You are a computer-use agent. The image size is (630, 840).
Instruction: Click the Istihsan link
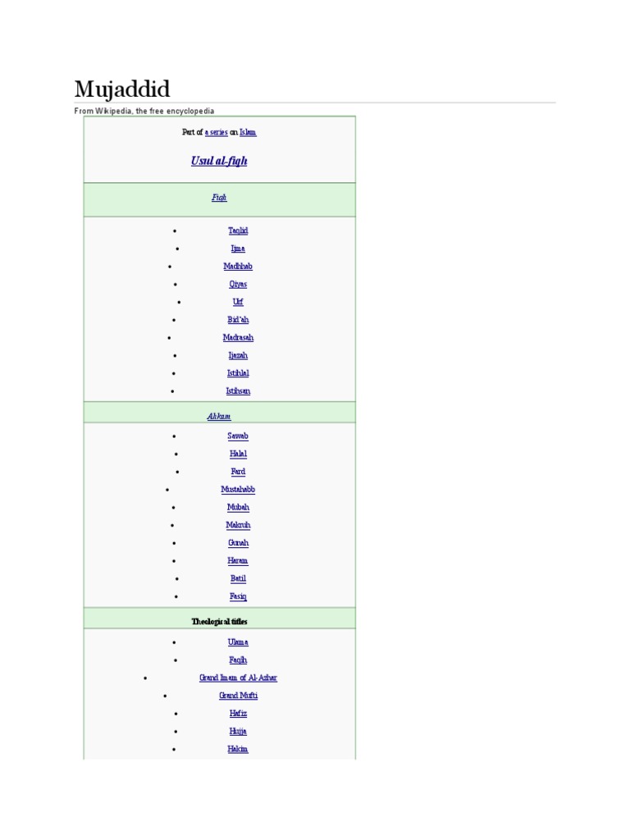click(238, 391)
